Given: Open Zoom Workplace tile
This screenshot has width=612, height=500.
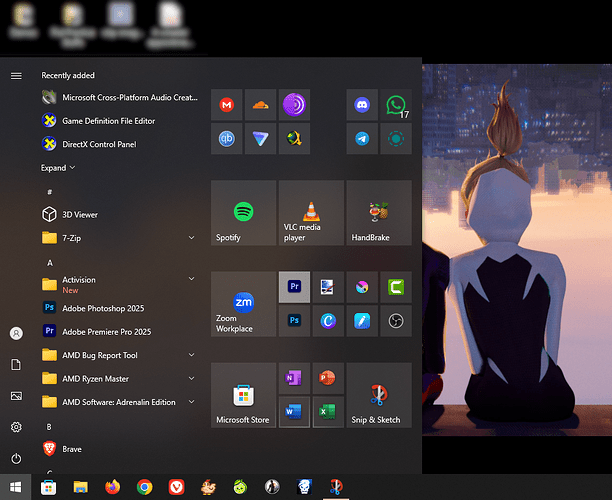Looking at the screenshot, I should tap(243, 304).
